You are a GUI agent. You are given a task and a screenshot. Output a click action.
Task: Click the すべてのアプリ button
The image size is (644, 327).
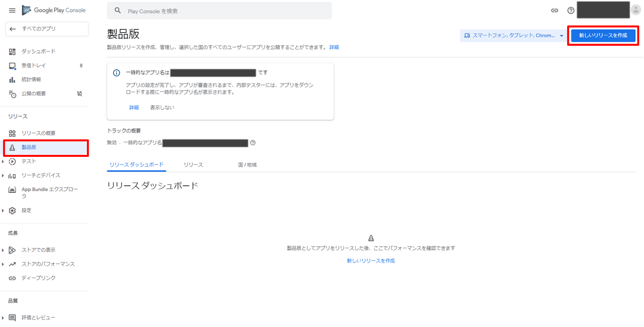47,29
